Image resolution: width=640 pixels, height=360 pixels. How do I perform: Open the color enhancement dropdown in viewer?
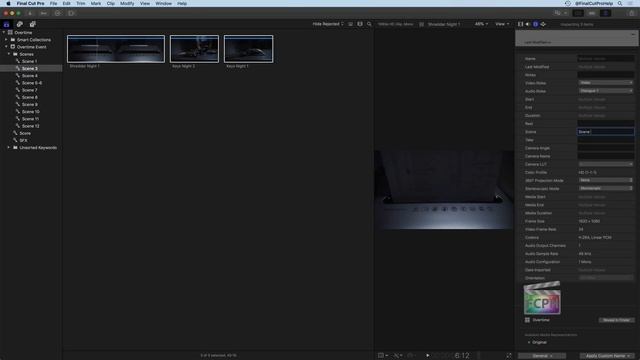(398, 356)
